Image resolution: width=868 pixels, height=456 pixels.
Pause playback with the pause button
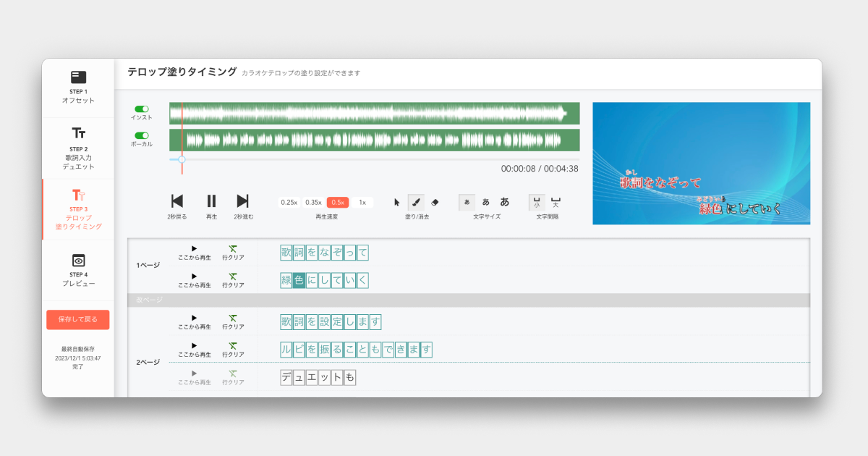point(211,201)
